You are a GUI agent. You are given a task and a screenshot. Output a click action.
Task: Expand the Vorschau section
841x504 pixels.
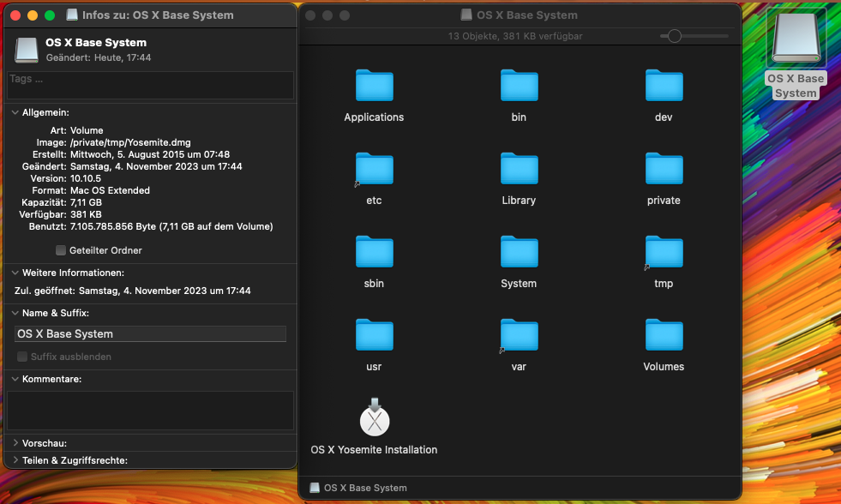pyautogui.click(x=15, y=443)
